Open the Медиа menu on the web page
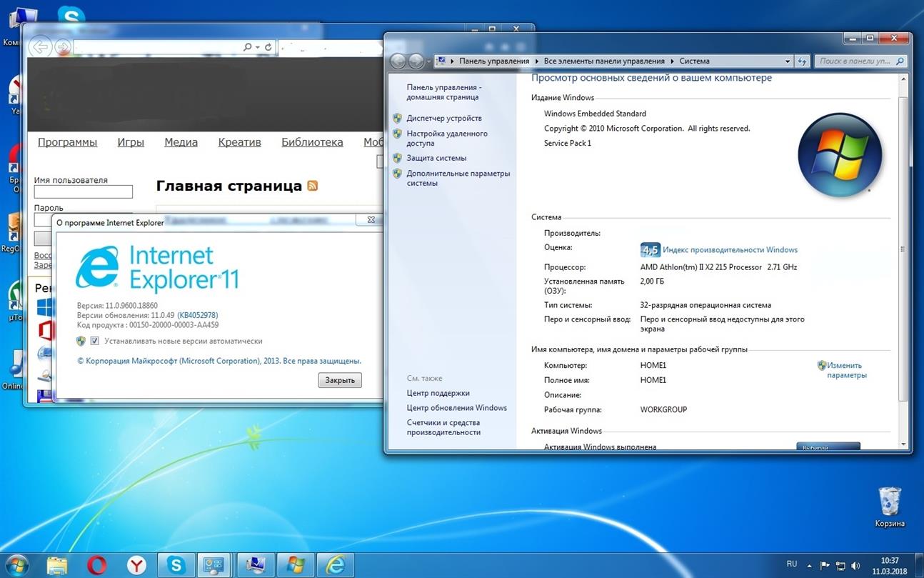The image size is (924, 578). tap(181, 142)
